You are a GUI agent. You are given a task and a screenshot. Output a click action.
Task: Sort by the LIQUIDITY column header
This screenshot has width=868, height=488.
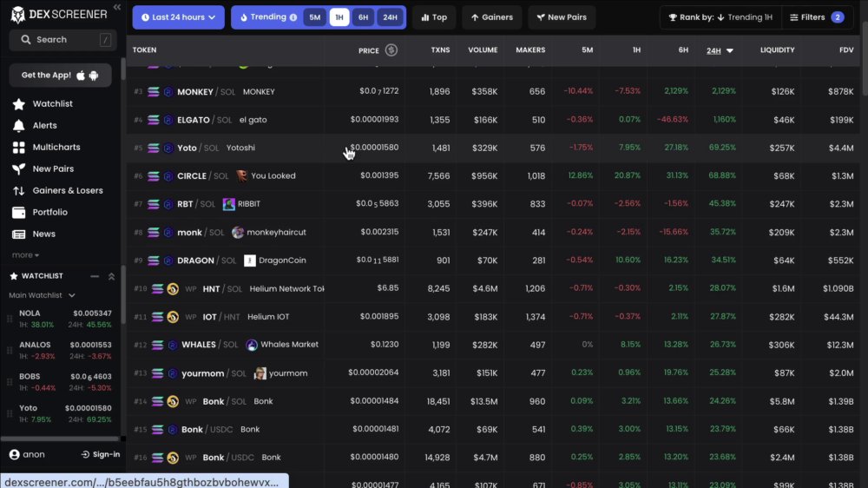pyautogui.click(x=777, y=49)
